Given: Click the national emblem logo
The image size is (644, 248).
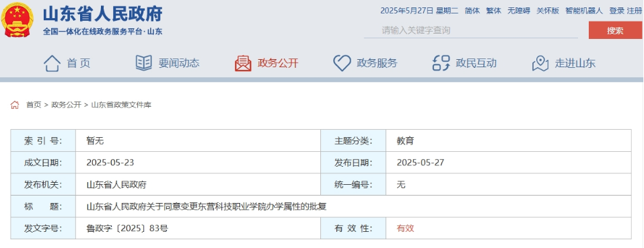Looking at the screenshot, I should coord(17,19).
